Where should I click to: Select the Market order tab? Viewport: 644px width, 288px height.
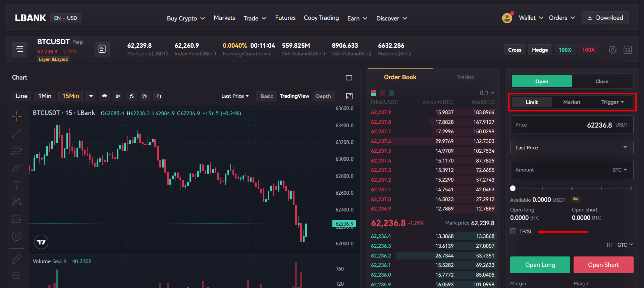pos(572,102)
